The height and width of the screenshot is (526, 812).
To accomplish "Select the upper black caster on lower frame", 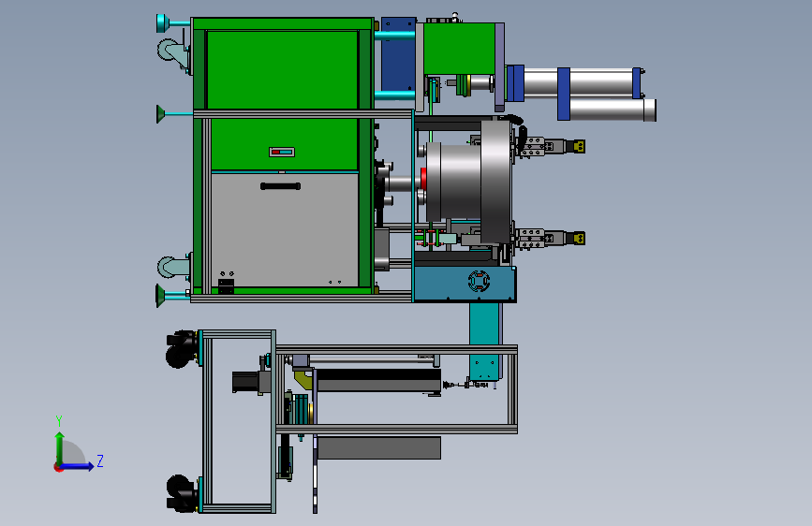I will click(181, 349).
